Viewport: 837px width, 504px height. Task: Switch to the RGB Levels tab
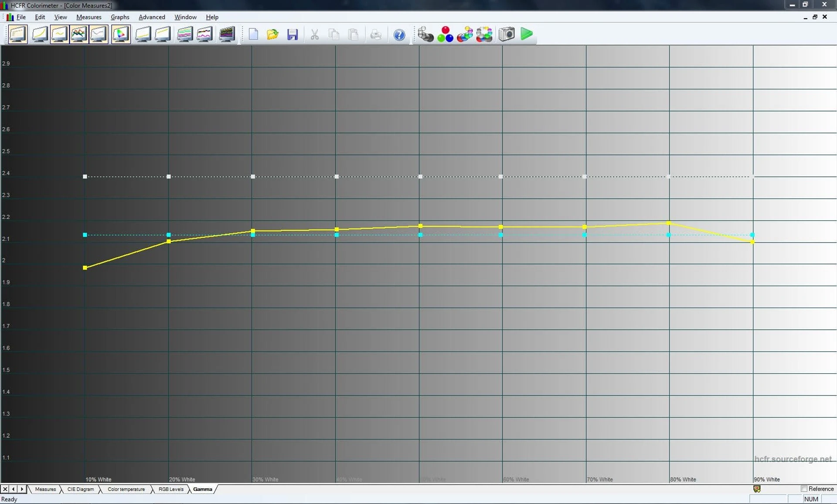[x=171, y=489]
